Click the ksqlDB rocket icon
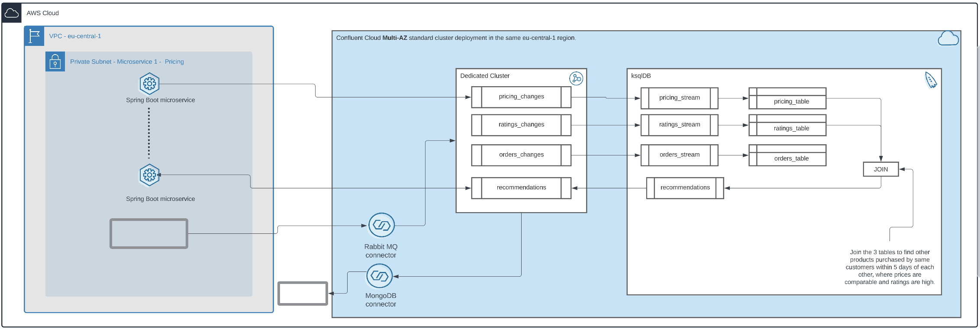The height and width of the screenshot is (336, 980). tap(931, 80)
